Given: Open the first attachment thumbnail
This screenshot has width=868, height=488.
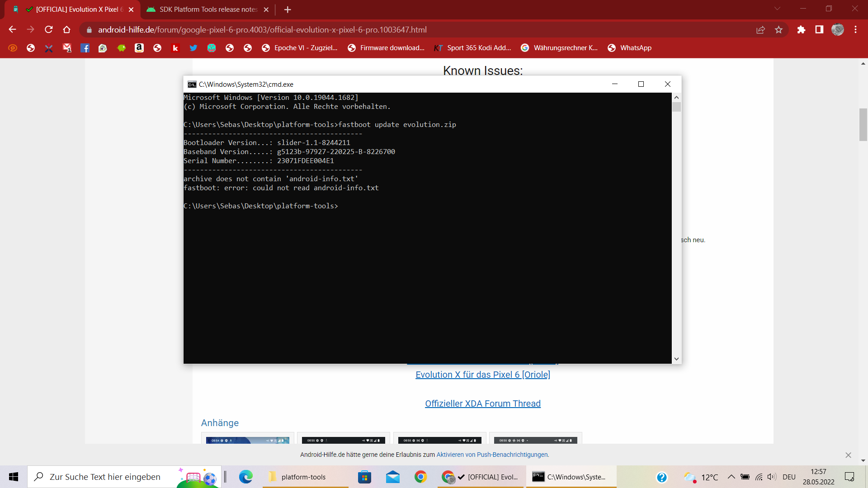Looking at the screenshot, I should coord(248,438).
